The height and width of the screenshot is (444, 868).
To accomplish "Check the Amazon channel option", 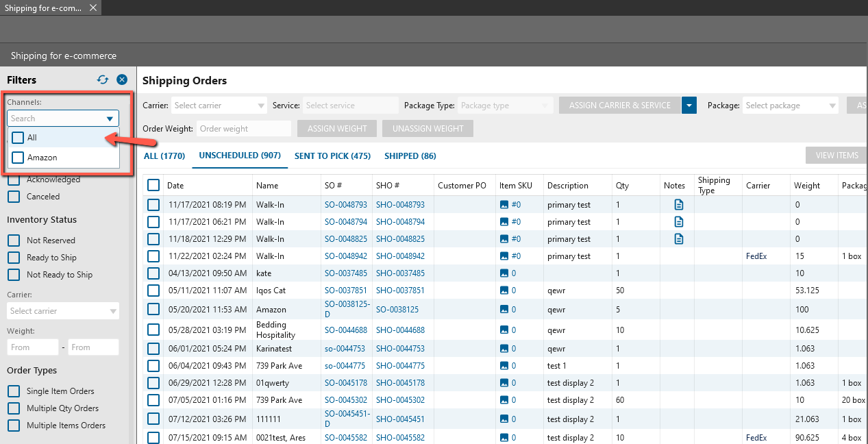I will (18, 158).
